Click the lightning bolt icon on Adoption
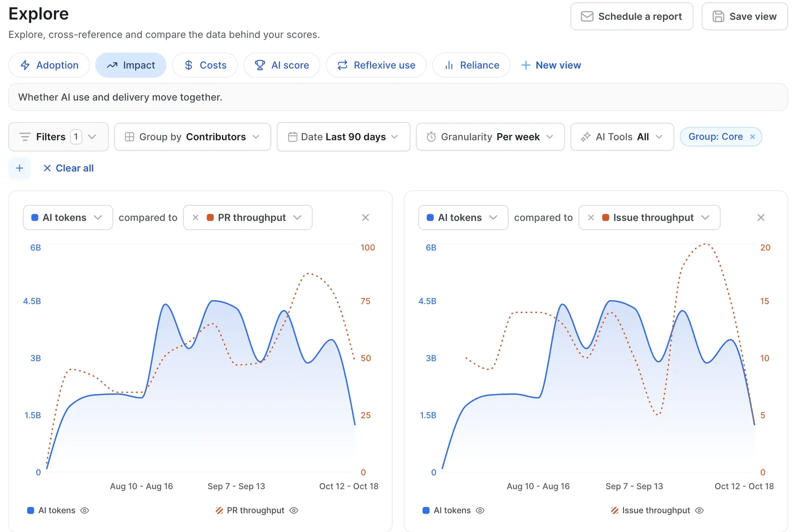Image resolution: width=794 pixels, height=532 pixels. [25, 65]
